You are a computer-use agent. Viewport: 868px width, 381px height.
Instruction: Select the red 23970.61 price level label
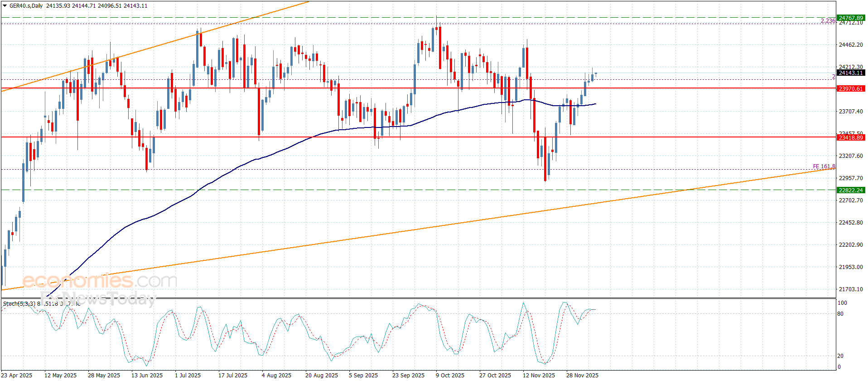tap(850, 89)
